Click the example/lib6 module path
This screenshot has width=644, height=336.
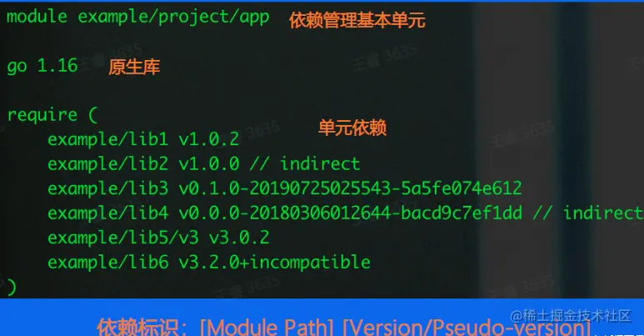[x=108, y=263]
